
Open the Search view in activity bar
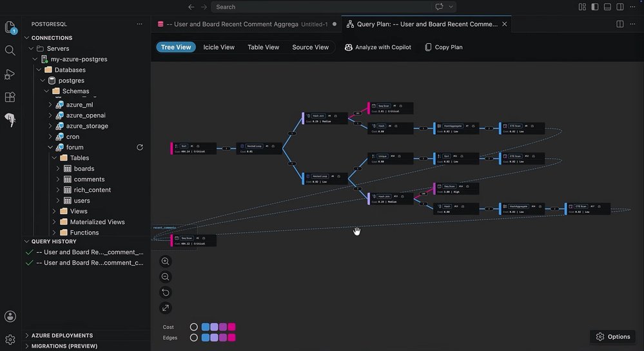[x=10, y=50]
